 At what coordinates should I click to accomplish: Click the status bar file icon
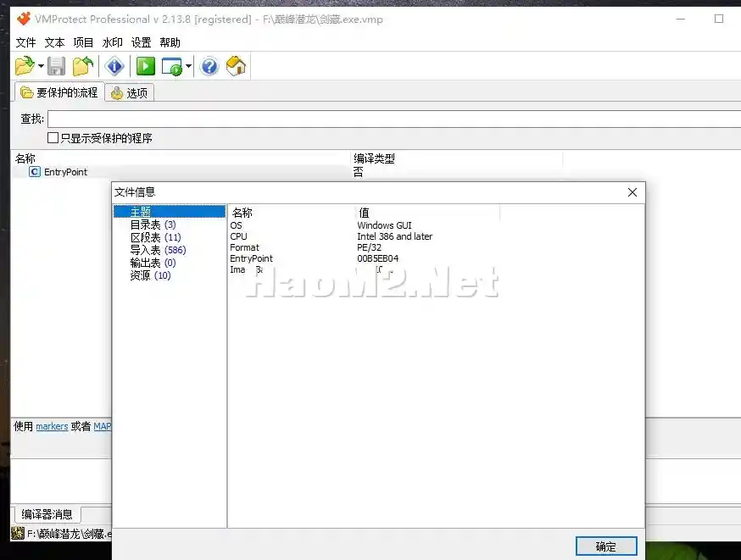click(x=18, y=534)
